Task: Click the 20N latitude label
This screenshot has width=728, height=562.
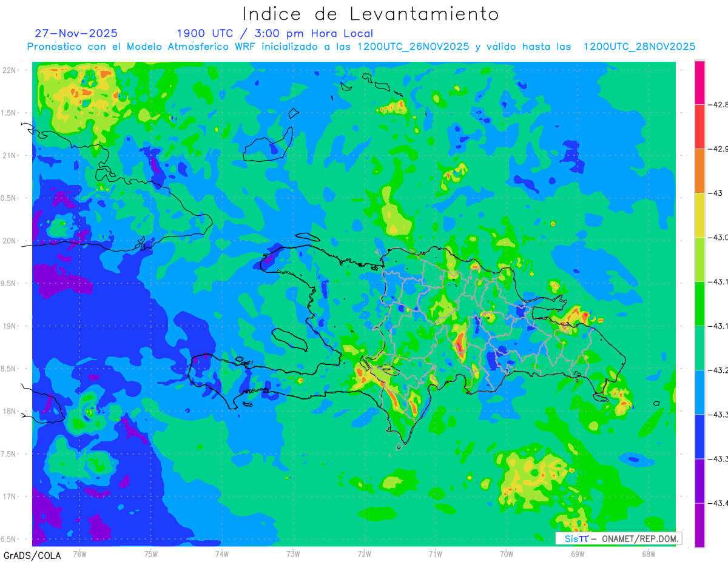Action: pyautogui.click(x=10, y=241)
